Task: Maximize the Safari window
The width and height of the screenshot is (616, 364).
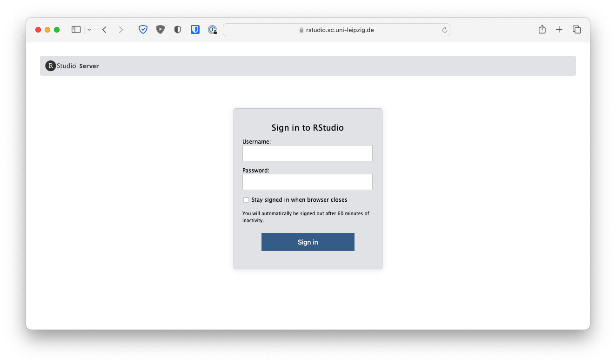Action: click(x=57, y=30)
